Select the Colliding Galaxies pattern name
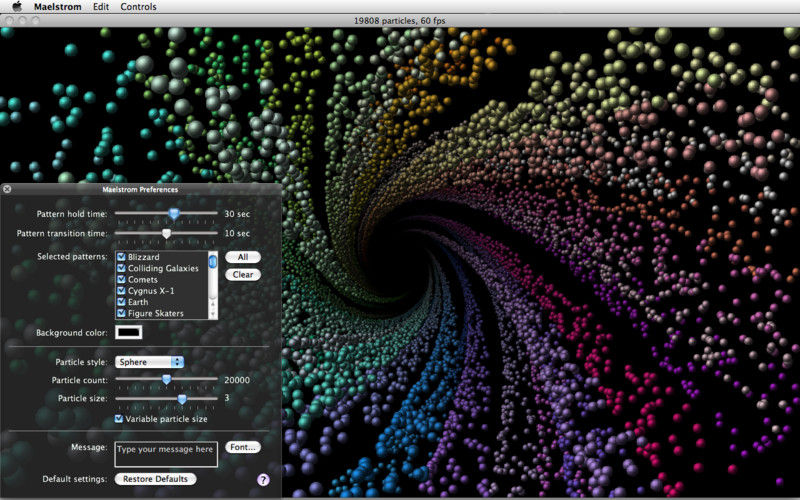 point(163,268)
